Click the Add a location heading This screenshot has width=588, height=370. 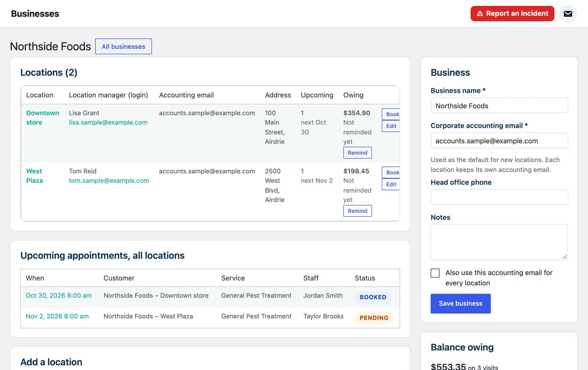point(51,362)
